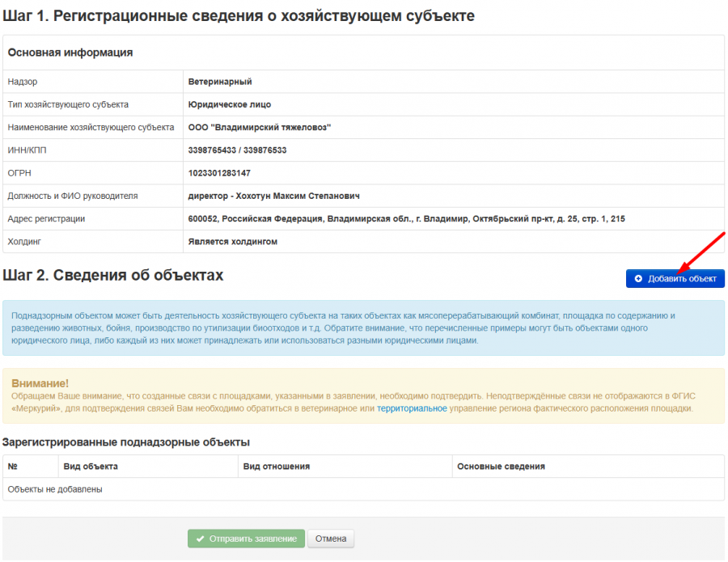Click the Вид объекта column header
This screenshot has height=562, width=728.
pos(91,467)
